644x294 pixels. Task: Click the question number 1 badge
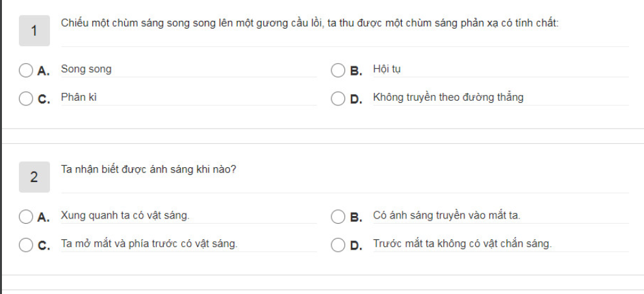click(34, 31)
